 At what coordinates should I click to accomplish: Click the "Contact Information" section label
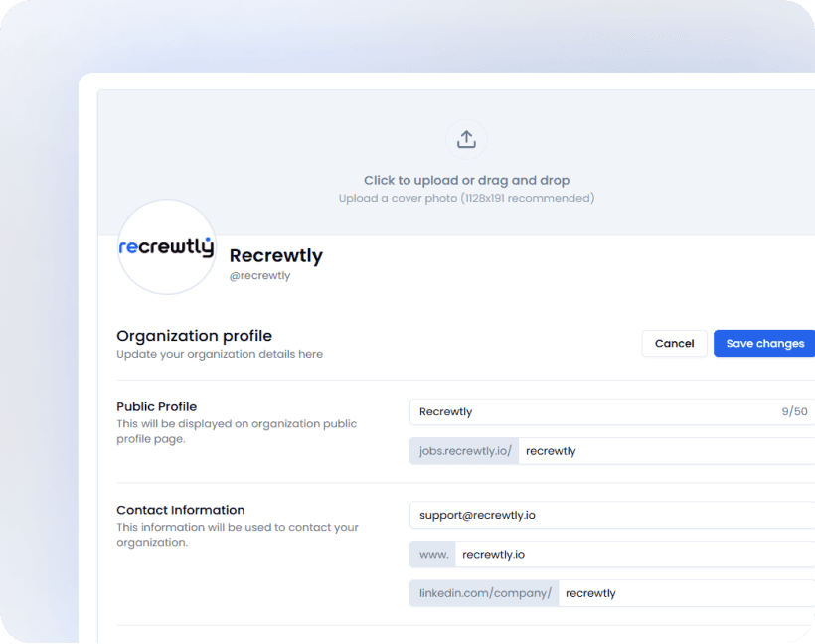coord(180,510)
